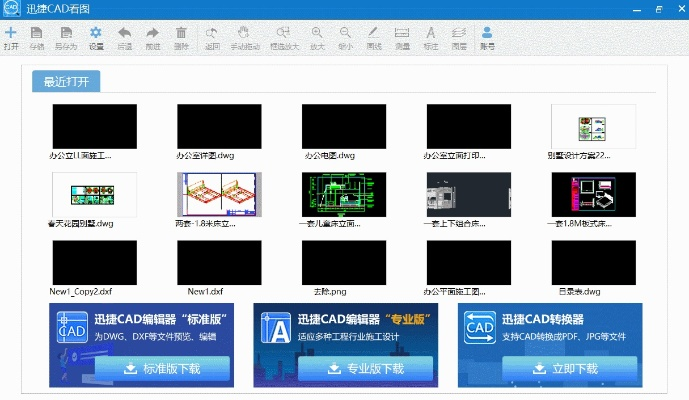This screenshot has height=400, width=689.
Task: Click the 迅捷CAD转换器 banner title text
Action: pos(543,319)
